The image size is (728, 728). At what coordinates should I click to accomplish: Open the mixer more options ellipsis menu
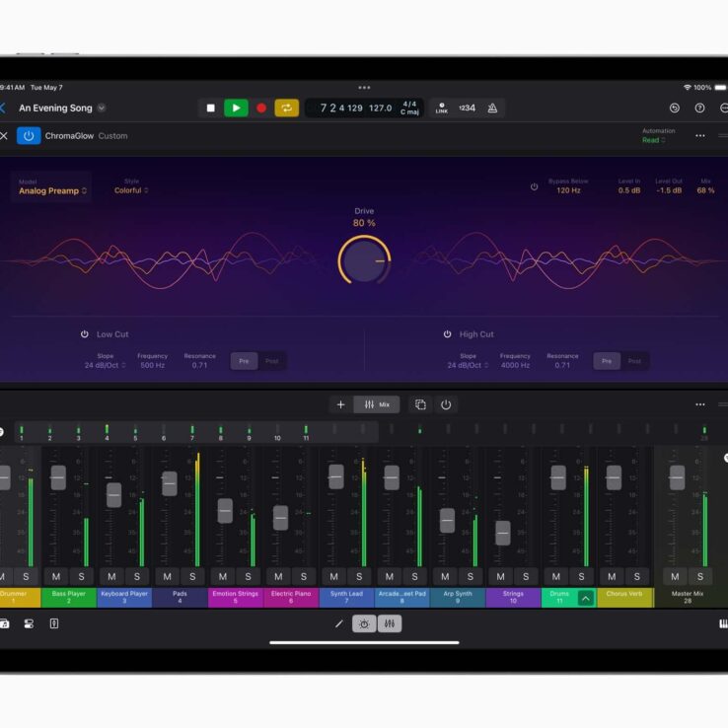coord(700,404)
